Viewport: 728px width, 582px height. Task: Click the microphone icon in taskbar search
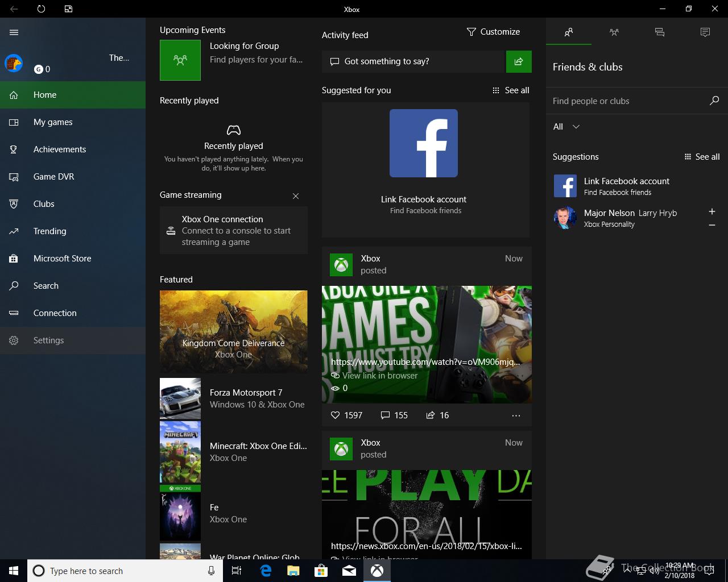[211, 571]
